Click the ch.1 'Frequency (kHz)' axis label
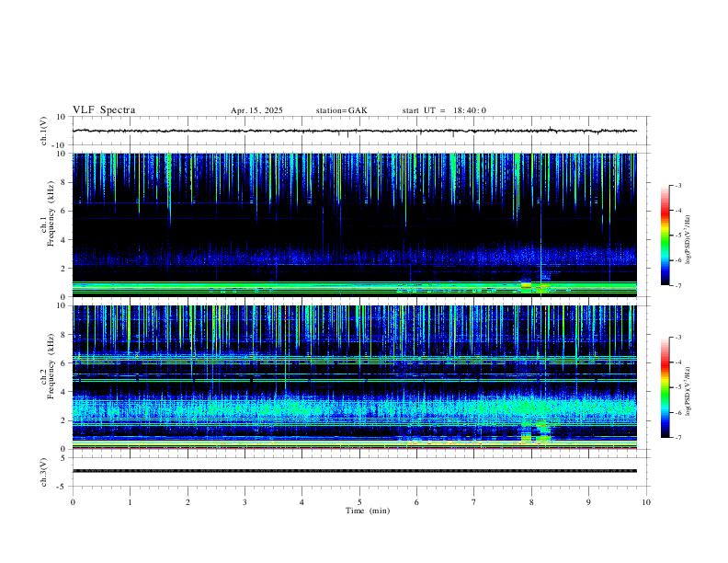 (x=51, y=213)
